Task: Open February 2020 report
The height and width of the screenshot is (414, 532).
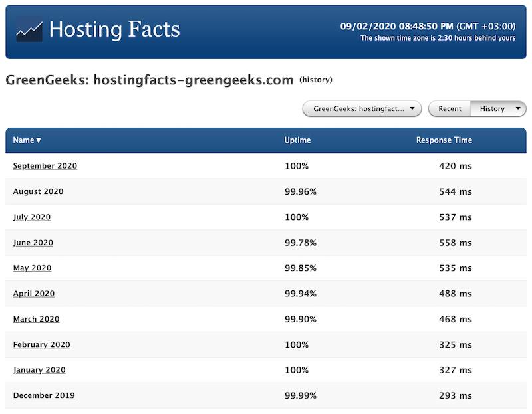Action: pyautogui.click(x=41, y=344)
